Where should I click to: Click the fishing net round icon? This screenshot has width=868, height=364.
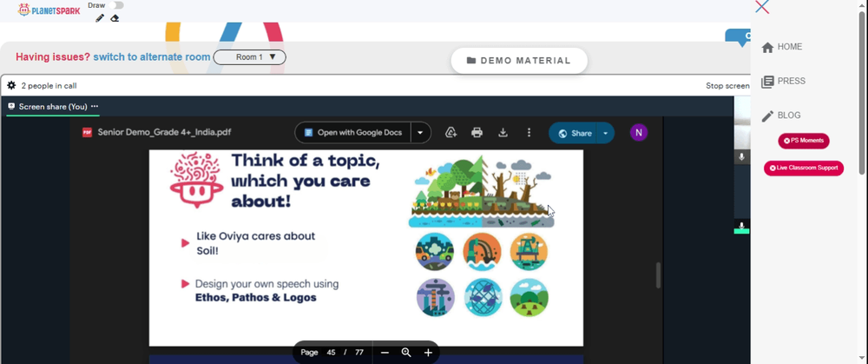(482, 297)
